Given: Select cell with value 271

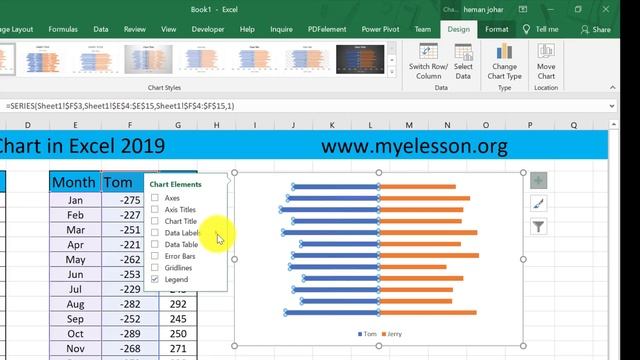Looking at the screenshot, I should (x=178, y=349).
